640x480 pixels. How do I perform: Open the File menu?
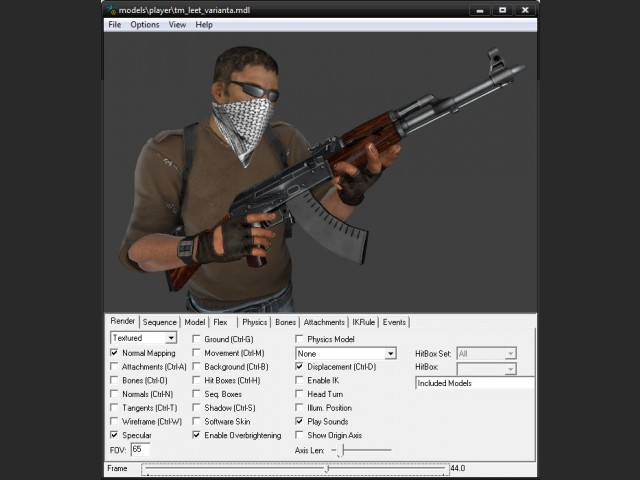tap(115, 25)
